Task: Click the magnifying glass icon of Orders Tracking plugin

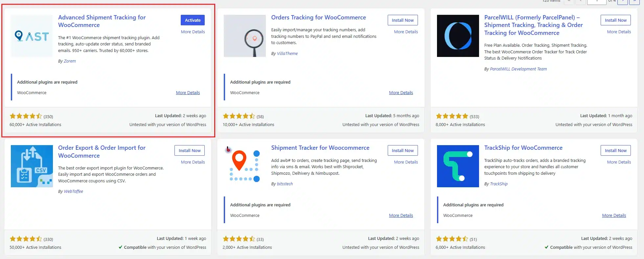Action: tap(245, 36)
